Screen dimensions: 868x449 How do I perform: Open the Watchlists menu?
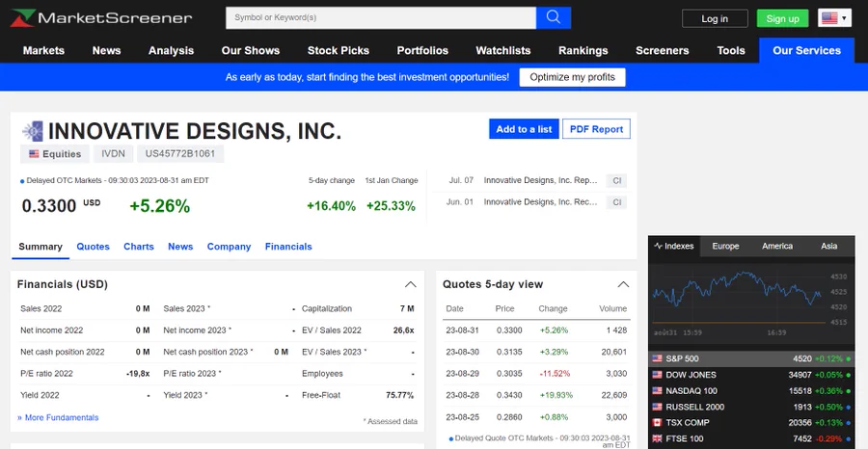pos(503,50)
